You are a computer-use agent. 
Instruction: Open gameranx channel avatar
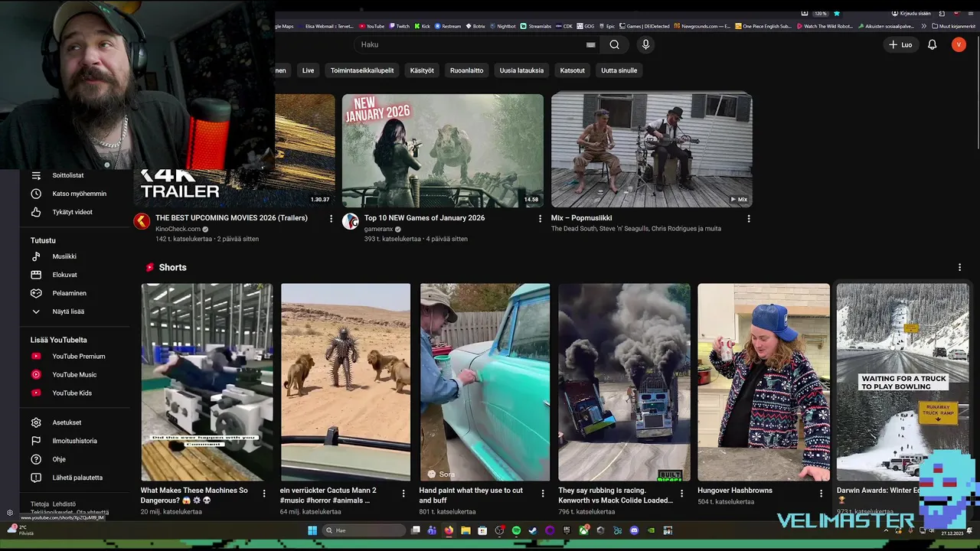point(351,221)
